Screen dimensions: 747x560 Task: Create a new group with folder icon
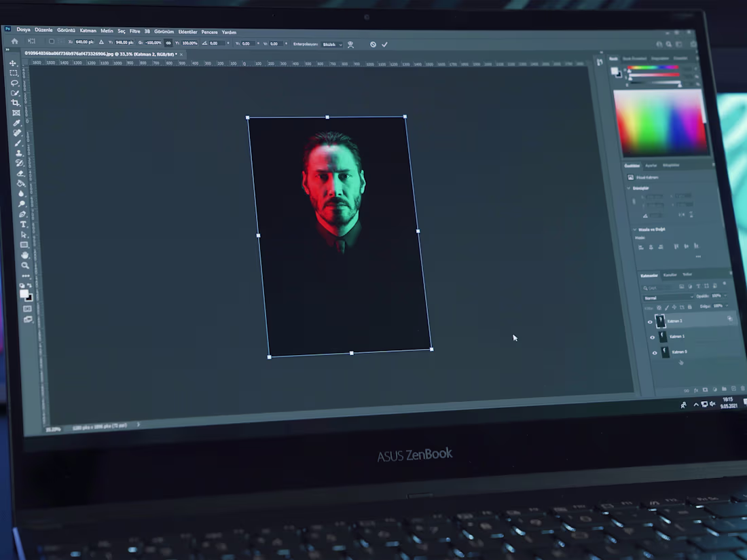(724, 389)
